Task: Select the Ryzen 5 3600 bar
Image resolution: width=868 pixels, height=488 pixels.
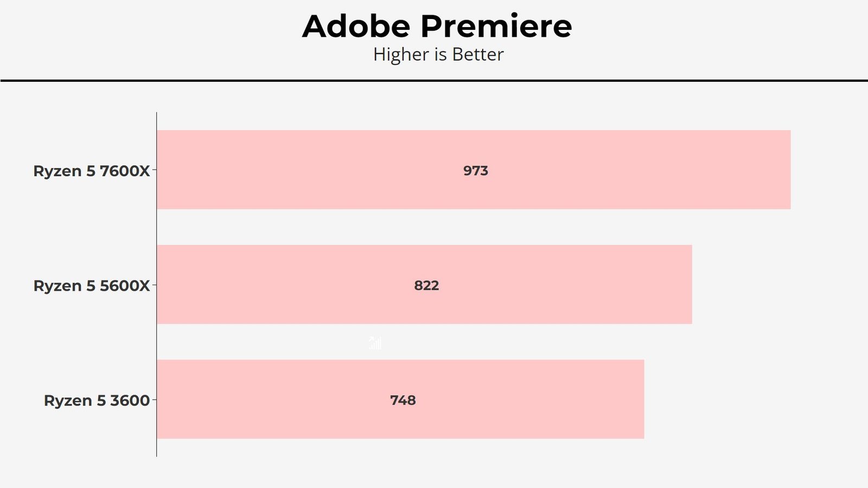Action: tap(400, 399)
